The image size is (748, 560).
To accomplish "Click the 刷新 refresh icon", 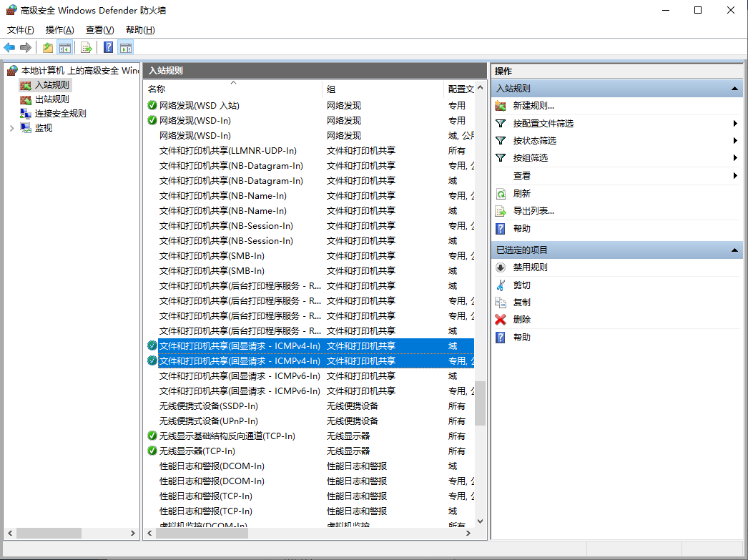I will point(501,194).
